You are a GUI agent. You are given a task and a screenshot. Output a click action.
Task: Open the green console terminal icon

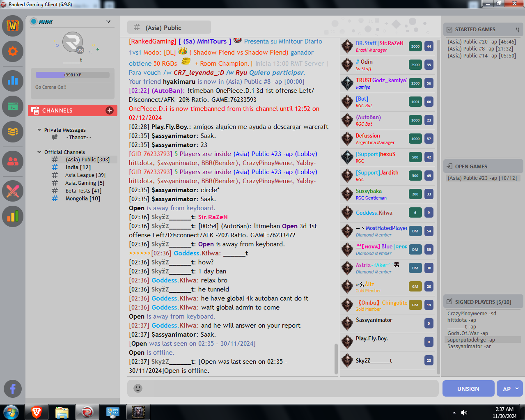click(13, 106)
